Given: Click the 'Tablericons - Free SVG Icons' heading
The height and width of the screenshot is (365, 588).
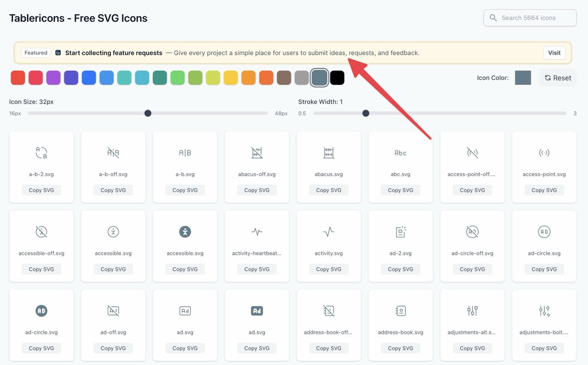Looking at the screenshot, I should coord(78,18).
